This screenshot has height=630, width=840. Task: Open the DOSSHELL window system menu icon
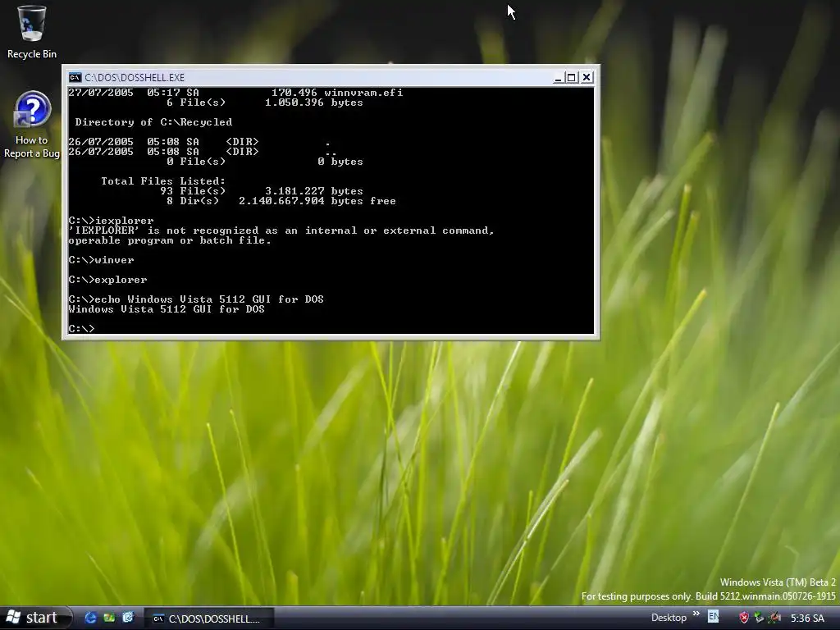[75, 78]
